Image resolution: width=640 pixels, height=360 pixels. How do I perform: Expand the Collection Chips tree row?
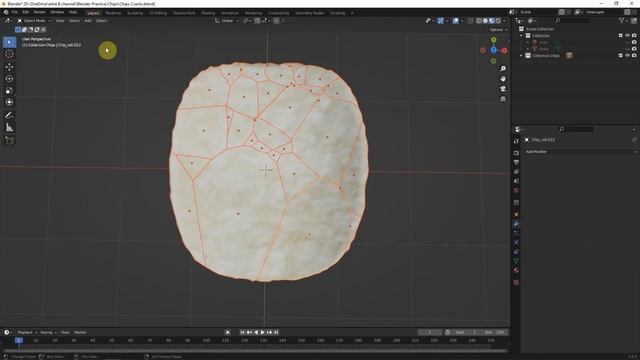pos(521,56)
